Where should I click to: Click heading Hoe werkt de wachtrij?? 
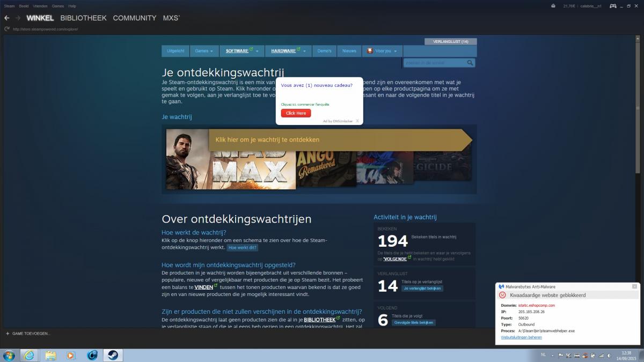(194, 232)
